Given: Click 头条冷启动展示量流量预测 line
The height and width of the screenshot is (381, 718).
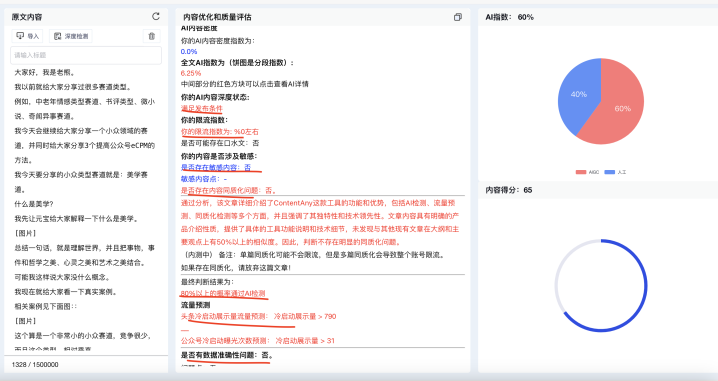Looking at the screenshot, I should (258, 316).
